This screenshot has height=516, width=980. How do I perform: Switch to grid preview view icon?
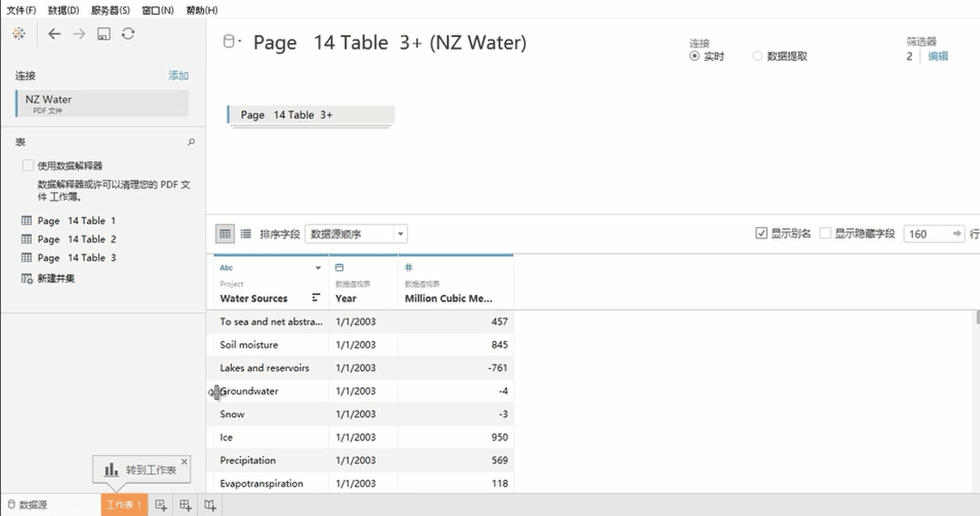click(225, 233)
